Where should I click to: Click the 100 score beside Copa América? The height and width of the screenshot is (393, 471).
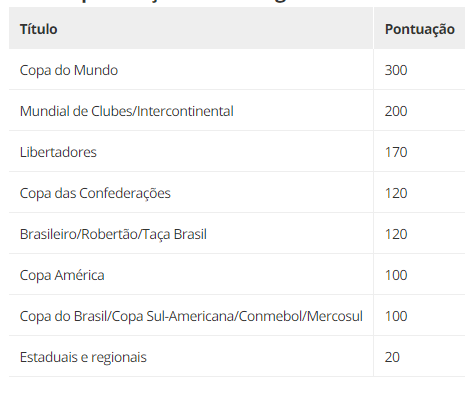[396, 275]
